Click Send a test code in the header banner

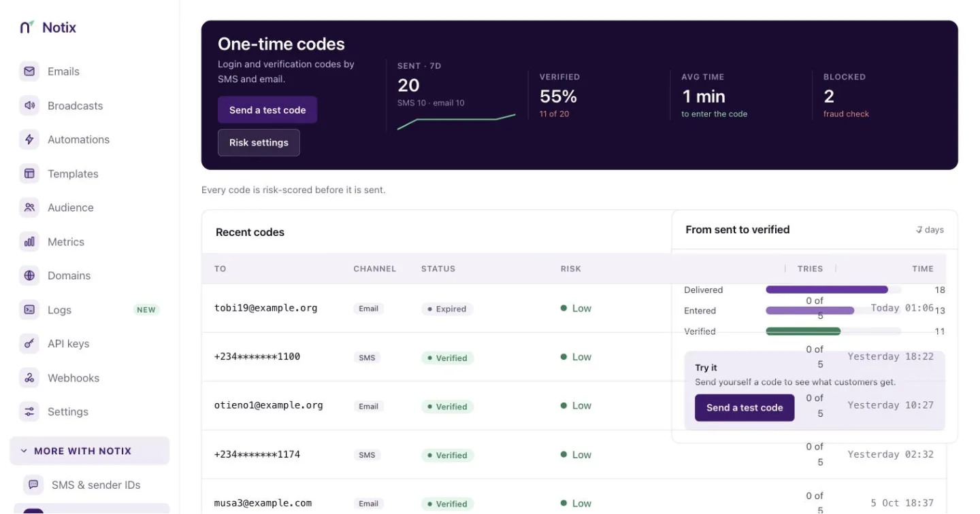pos(267,110)
